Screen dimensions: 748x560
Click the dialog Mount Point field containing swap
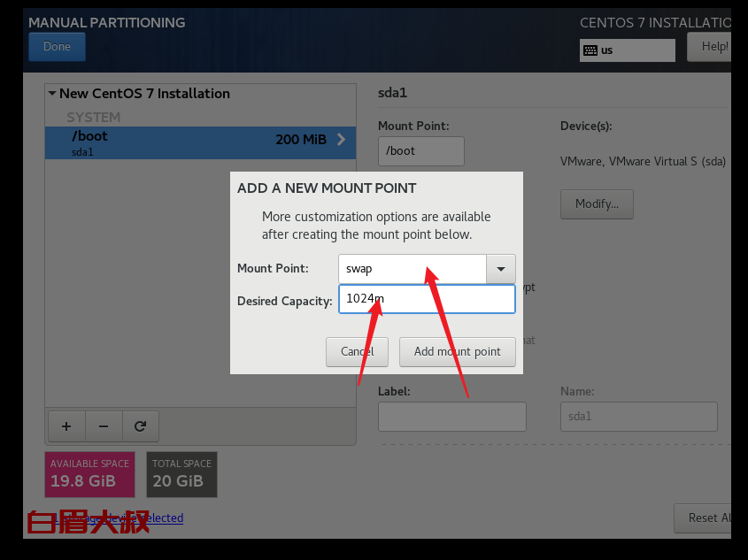coord(413,269)
